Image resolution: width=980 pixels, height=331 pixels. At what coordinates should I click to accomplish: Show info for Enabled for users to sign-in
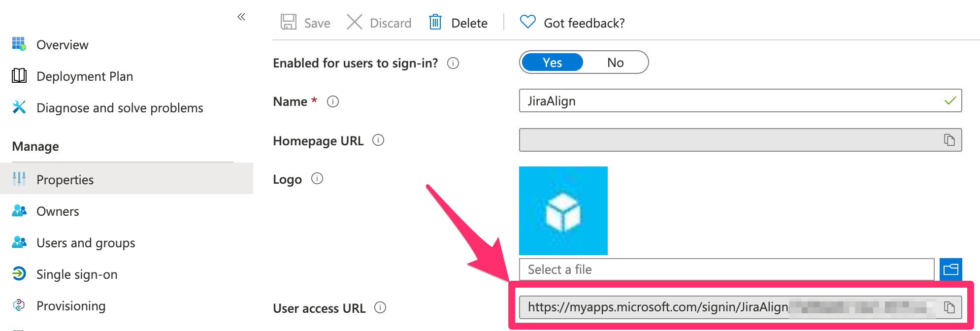click(453, 63)
